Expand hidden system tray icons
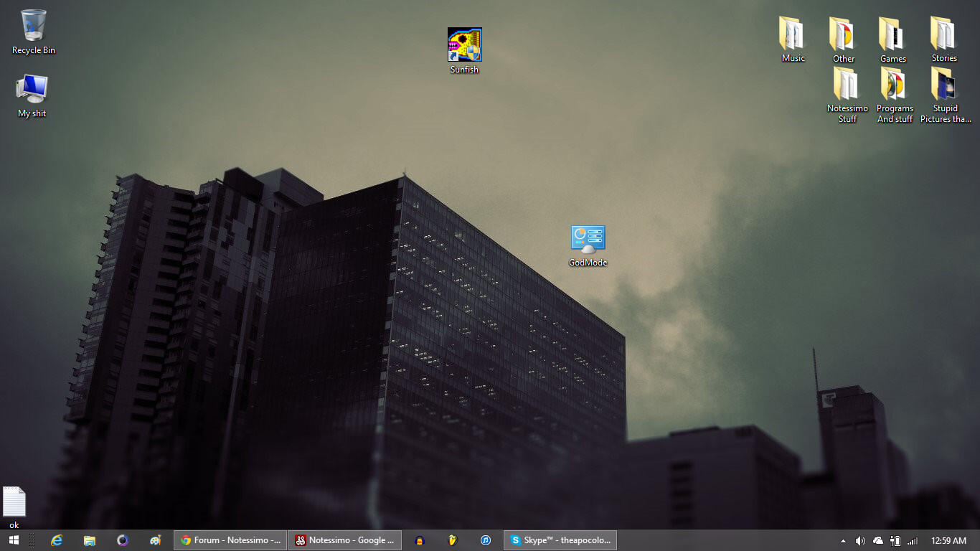Viewport: 980px width, 551px height. pos(843,540)
